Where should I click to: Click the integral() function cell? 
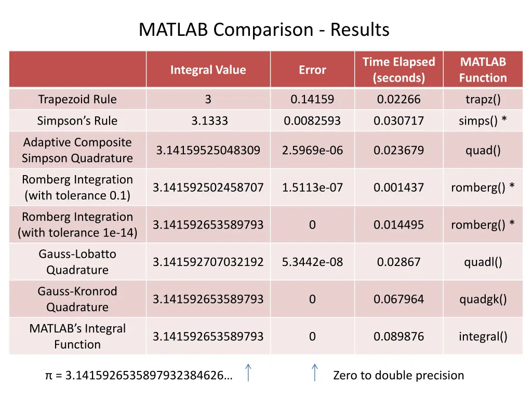coord(483,336)
